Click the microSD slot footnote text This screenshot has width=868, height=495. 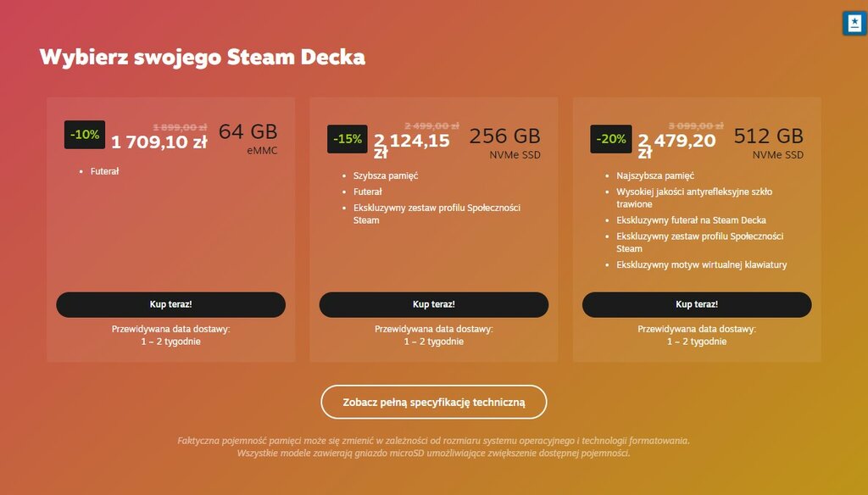pyautogui.click(x=433, y=453)
